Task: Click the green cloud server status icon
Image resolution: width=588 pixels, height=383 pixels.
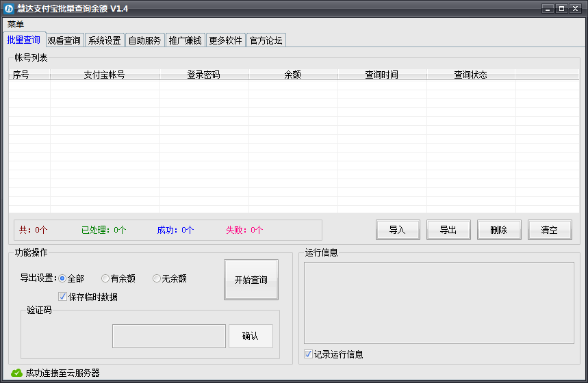Action: pos(17,373)
